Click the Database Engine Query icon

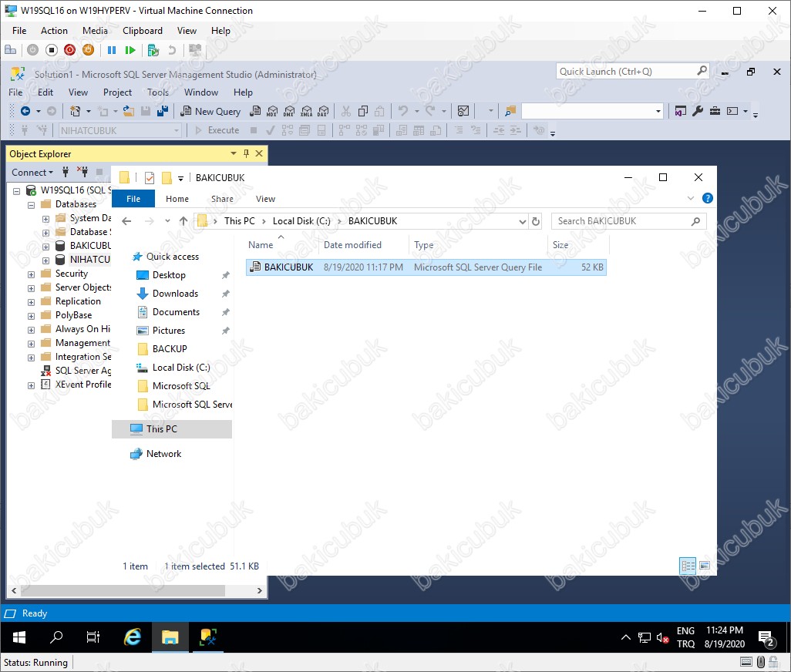click(x=255, y=112)
